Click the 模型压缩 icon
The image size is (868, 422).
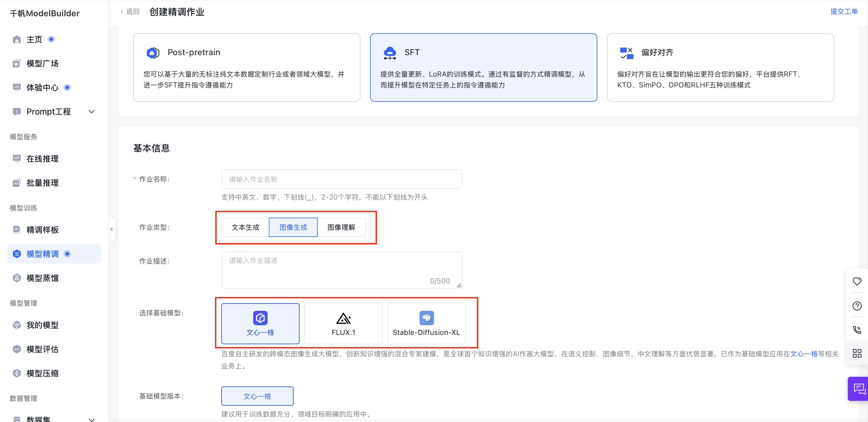click(17, 373)
